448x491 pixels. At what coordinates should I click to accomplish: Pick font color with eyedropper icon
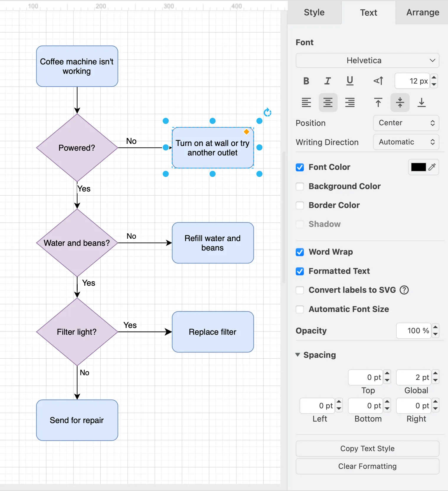(x=432, y=167)
